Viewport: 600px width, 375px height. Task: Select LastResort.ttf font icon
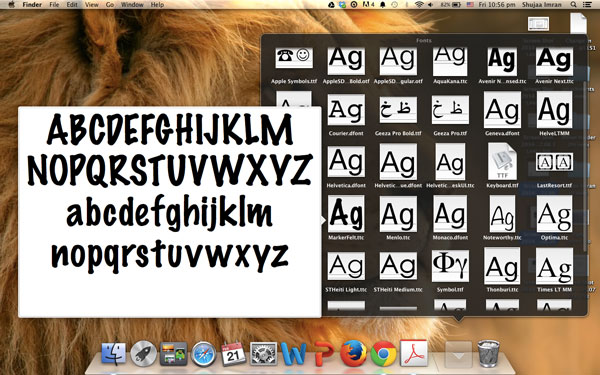[554, 162]
